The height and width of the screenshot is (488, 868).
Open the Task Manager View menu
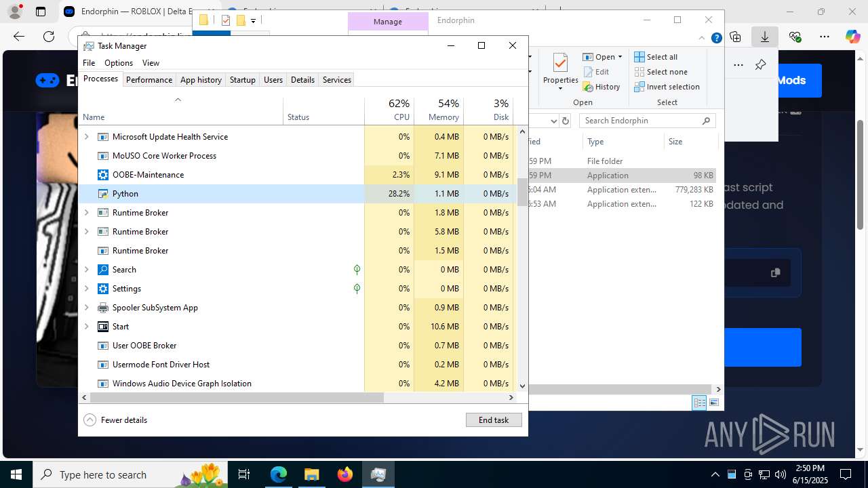(x=151, y=63)
